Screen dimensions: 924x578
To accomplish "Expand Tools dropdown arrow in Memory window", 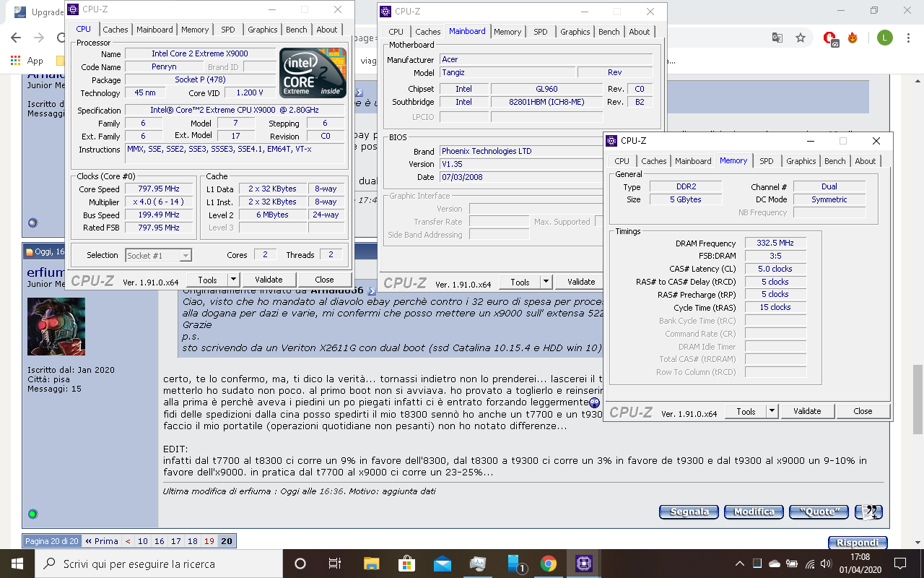I will pyautogui.click(x=772, y=411).
